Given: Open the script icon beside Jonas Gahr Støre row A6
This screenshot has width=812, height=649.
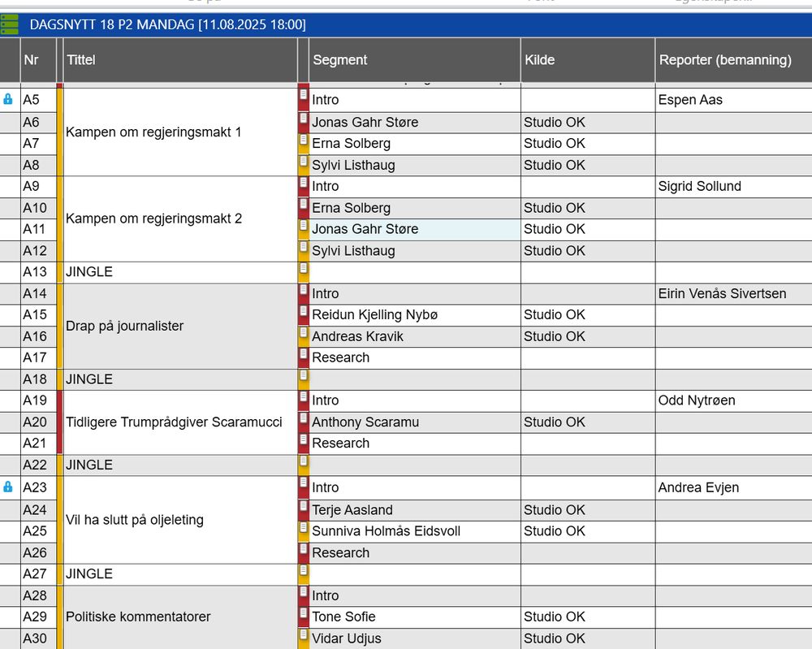Looking at the screenshot, I should (304, 118).
